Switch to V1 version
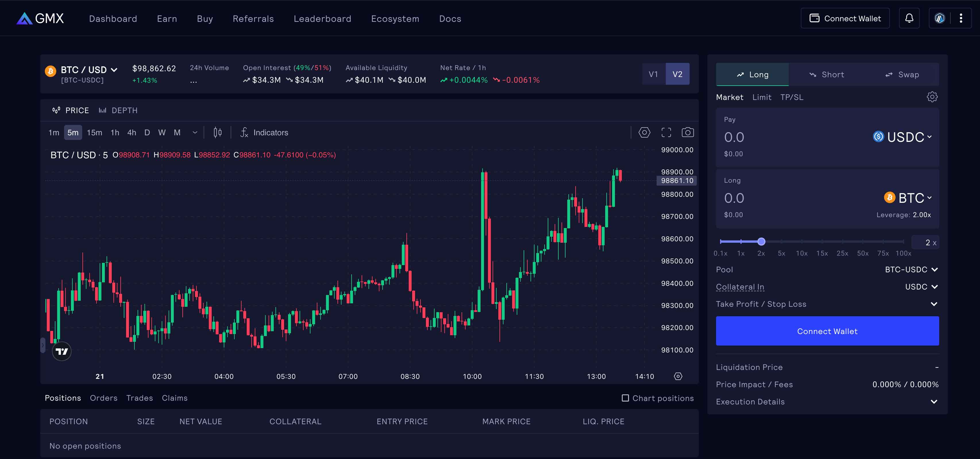The width and height of the screenshot is (980, 459). pyautogui.click(x=653, y=74)
